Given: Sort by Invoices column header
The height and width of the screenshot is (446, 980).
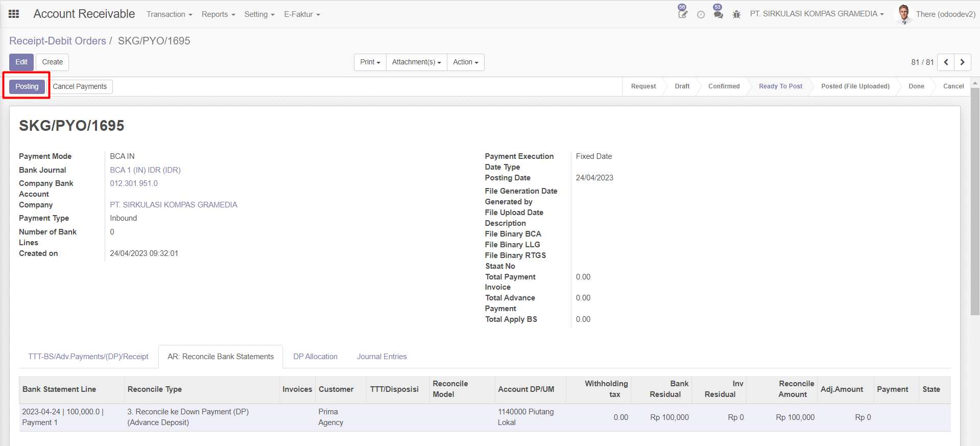Looking at the screenshot, I should point(297,389).
